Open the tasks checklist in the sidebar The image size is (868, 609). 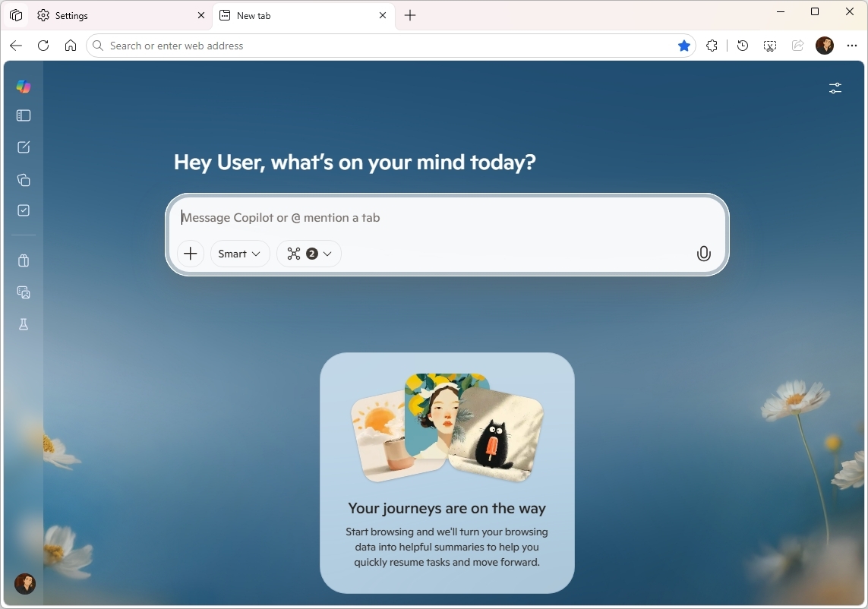[x=23, y=210]
